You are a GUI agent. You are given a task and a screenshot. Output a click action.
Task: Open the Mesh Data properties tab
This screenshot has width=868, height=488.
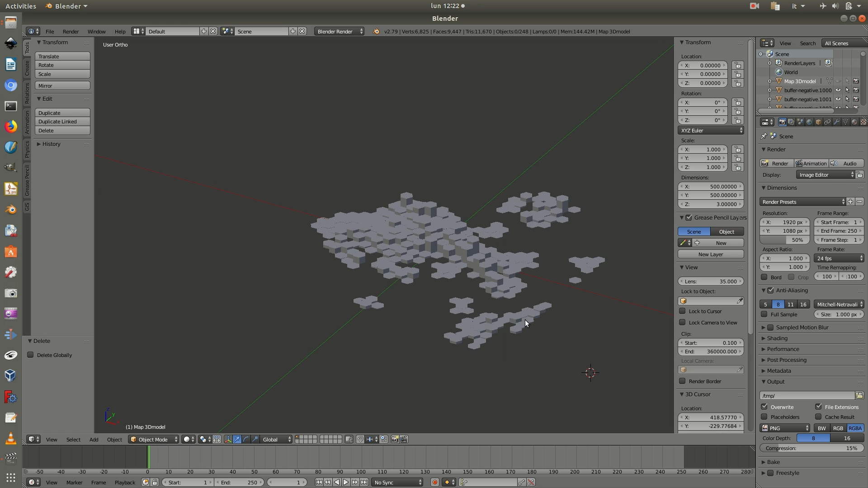pyautogui.click(x=845, y=122)
